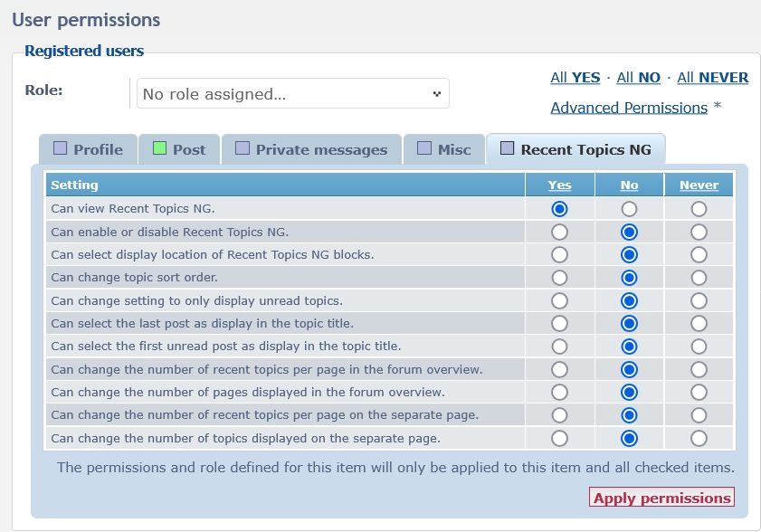Set 'first unread post as display' to Never
Viewport: 761px width, 532px height.
(x=699, y=347)
